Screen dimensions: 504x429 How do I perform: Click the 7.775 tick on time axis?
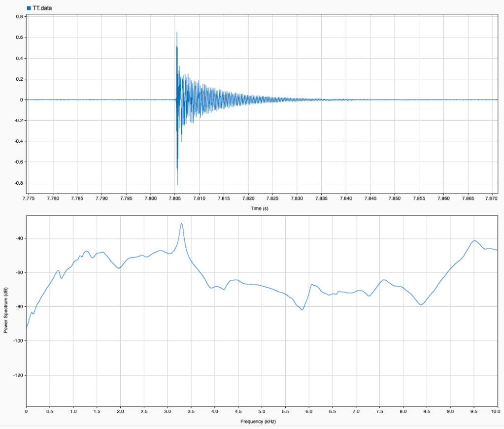29,198
